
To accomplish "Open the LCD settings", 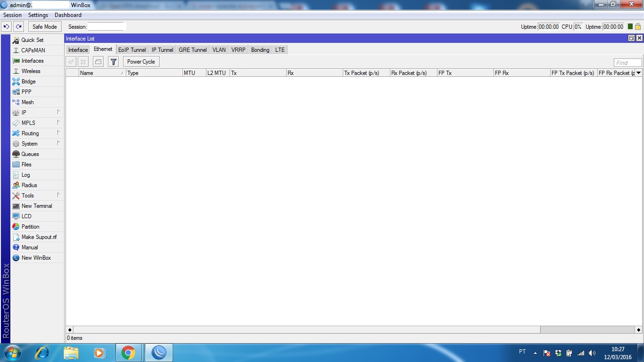I will (37, 216).
